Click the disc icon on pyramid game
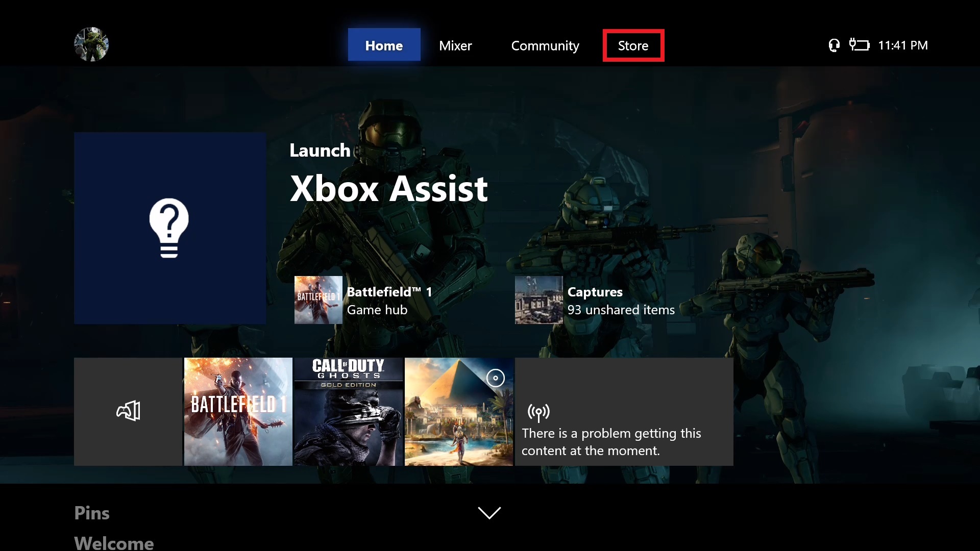Image resolution: width=980 pixels, height=551 pixels. (x=495, y=378)
